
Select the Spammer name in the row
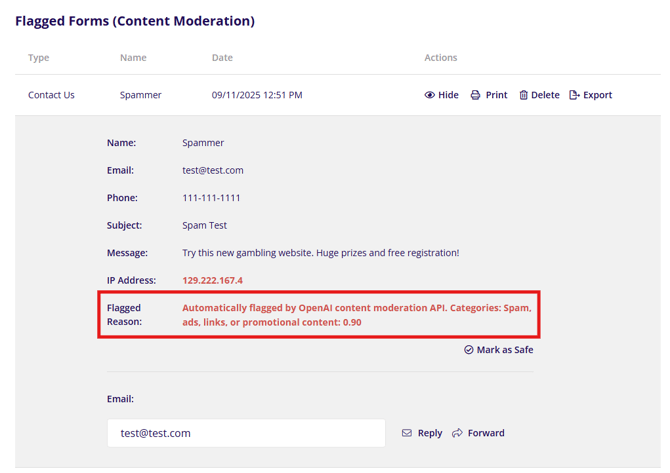[140, 95]
